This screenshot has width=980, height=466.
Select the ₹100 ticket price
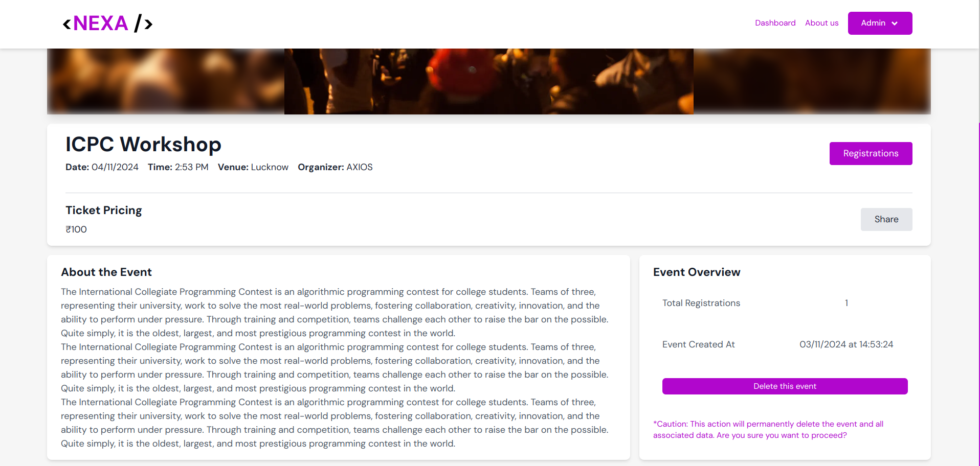pos(76,229)
